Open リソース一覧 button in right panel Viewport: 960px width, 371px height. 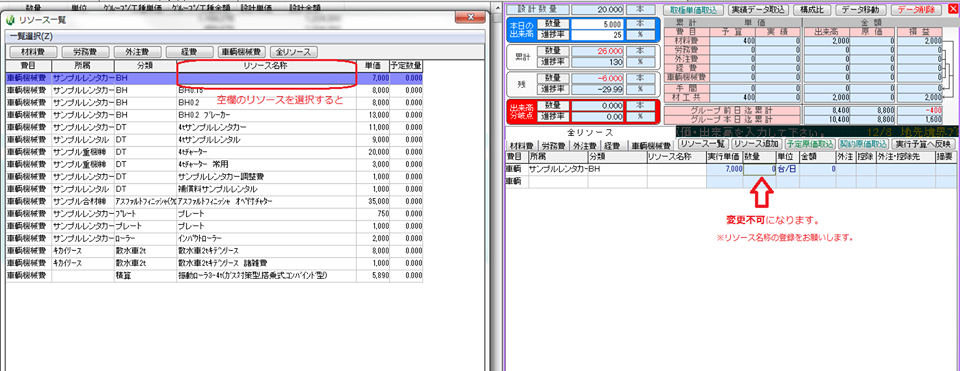tap(703, 143)
